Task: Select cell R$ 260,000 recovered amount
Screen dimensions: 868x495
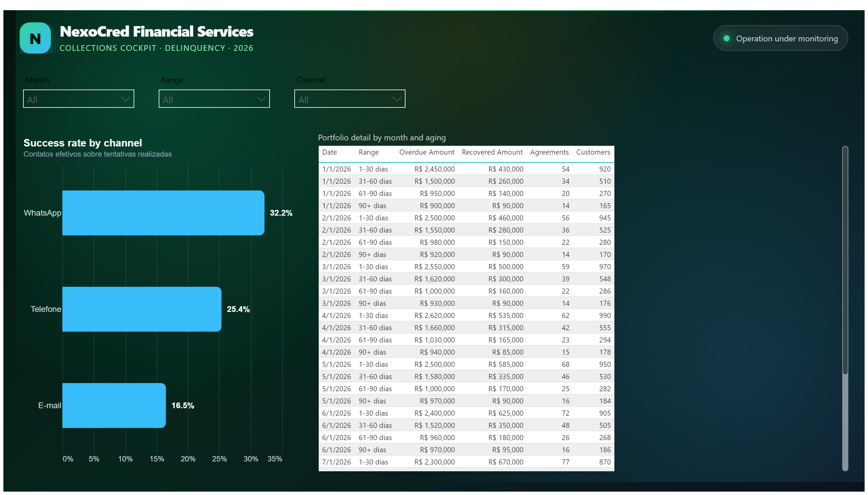Action: pyautogui.click(x=506, y=181)
